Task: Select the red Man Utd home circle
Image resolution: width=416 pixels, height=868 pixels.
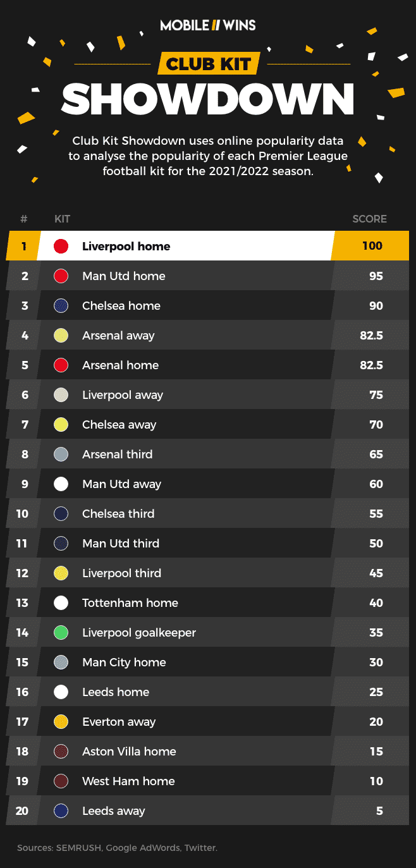Action: [61, 276]
